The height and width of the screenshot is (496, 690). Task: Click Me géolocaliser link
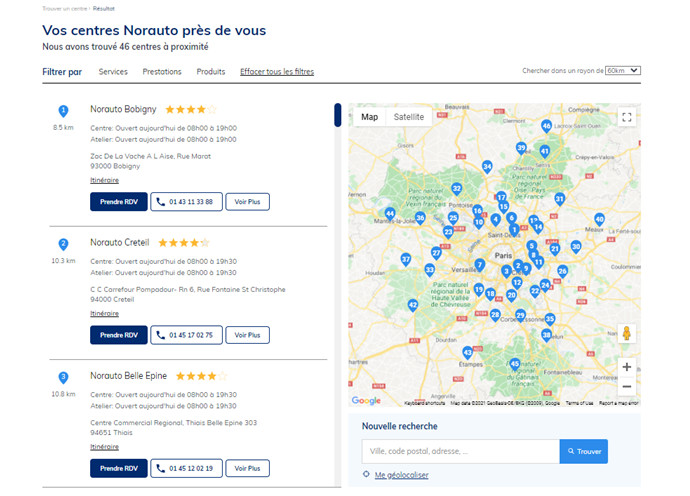[401, 475]
